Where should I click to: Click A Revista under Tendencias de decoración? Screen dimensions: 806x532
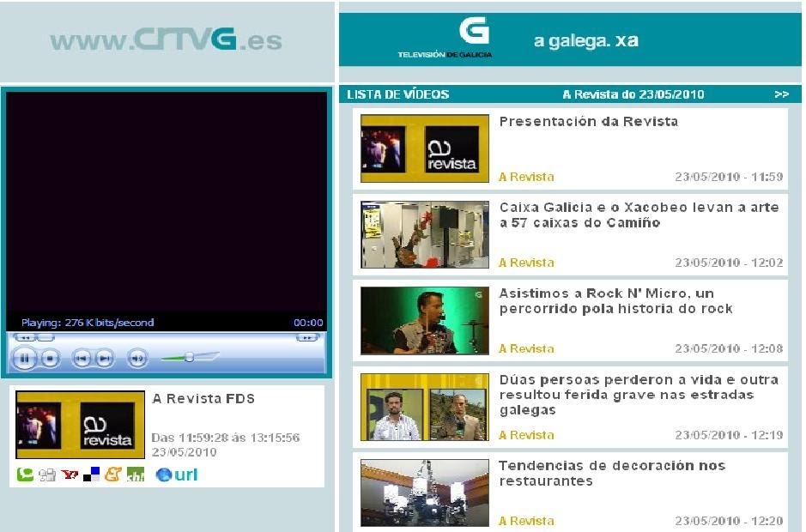pyautogui.click(x=526, y=521)
